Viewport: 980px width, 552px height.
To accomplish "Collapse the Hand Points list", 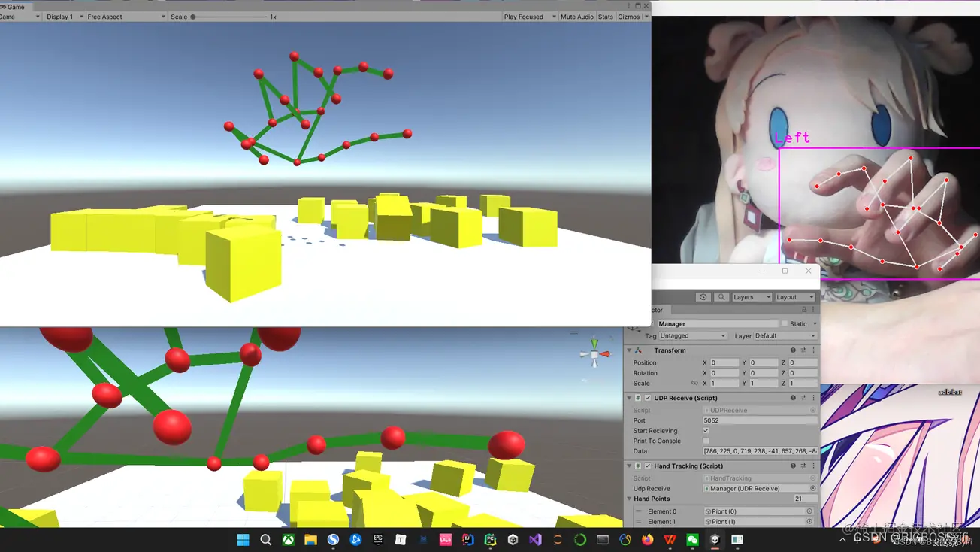I will click(629, 499).
